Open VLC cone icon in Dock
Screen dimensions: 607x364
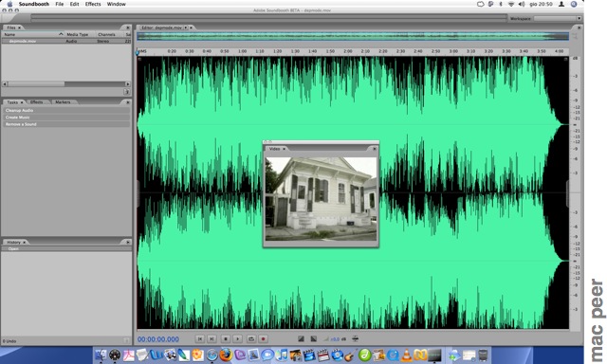407,355
